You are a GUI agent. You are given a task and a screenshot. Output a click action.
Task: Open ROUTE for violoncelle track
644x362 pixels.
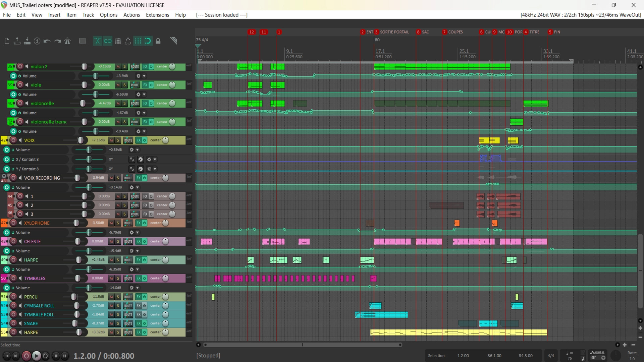[x=135, y=104]
